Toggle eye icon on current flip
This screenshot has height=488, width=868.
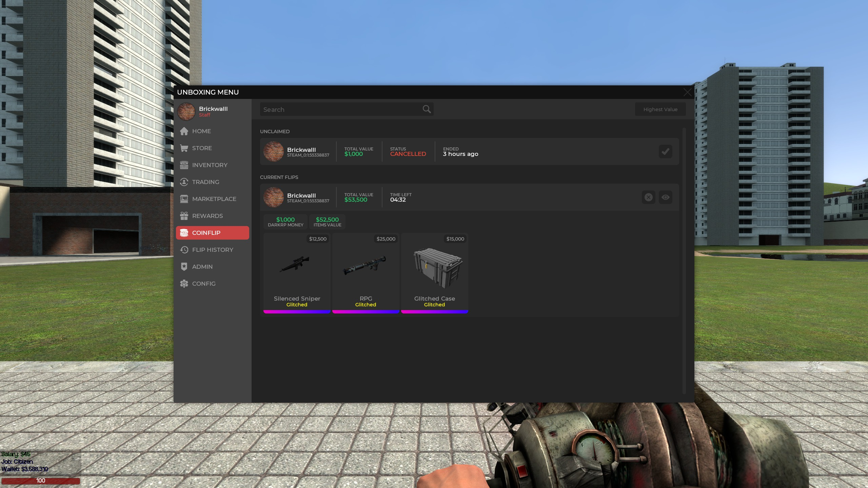665,197
